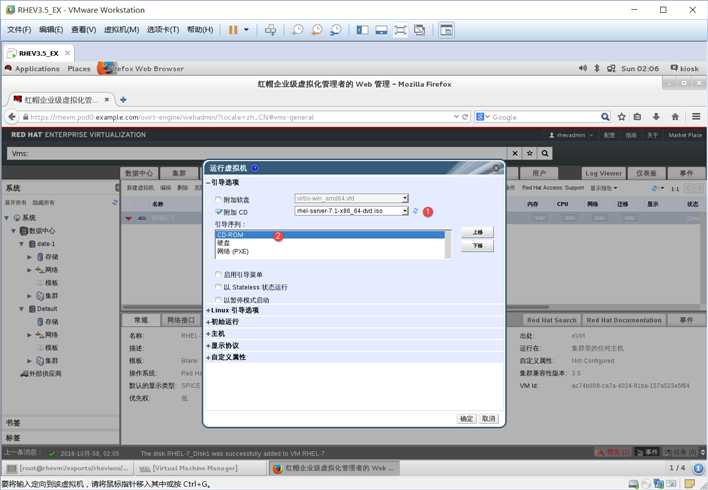
Task: Click the boot sequence list scrollbar
Action: click(448, 244)
